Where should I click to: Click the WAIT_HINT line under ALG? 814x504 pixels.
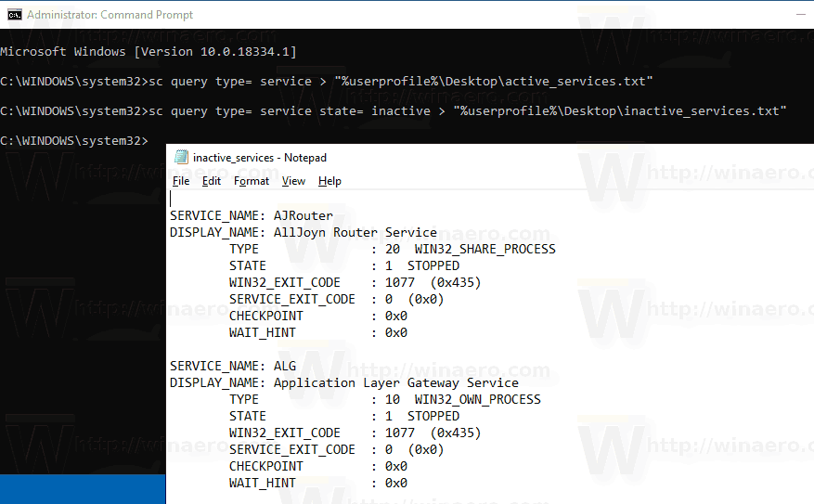(318, 483)
